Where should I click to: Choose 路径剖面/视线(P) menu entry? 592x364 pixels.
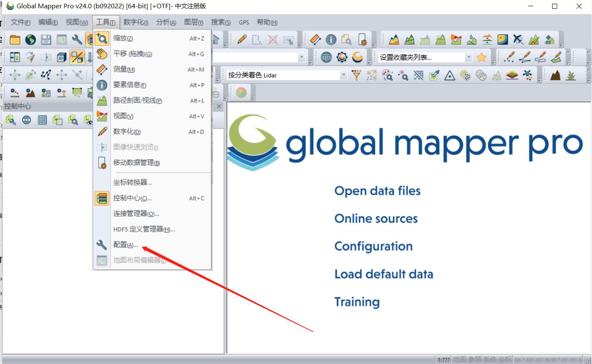pyautogui.click(x=152, y=100)
